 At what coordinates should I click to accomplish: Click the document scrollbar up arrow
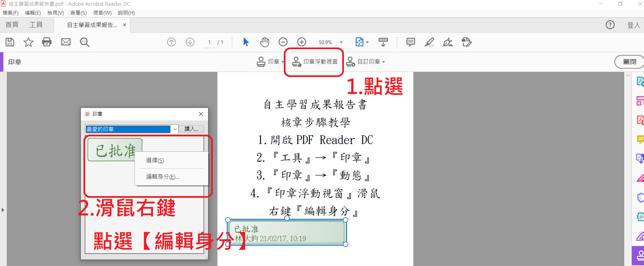[x=628, y=75]
